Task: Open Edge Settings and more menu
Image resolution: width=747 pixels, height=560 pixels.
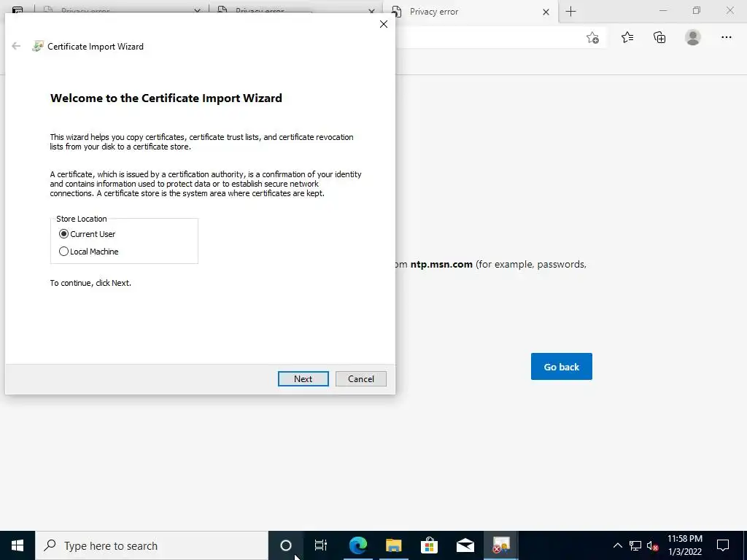Action: click(726, 37)
